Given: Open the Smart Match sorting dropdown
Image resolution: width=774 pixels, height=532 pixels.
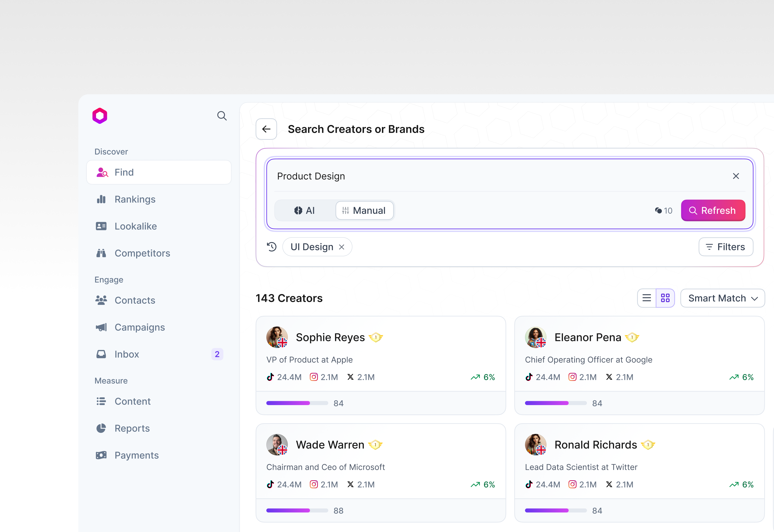Looking at the screenshot, I should point(722,298).
